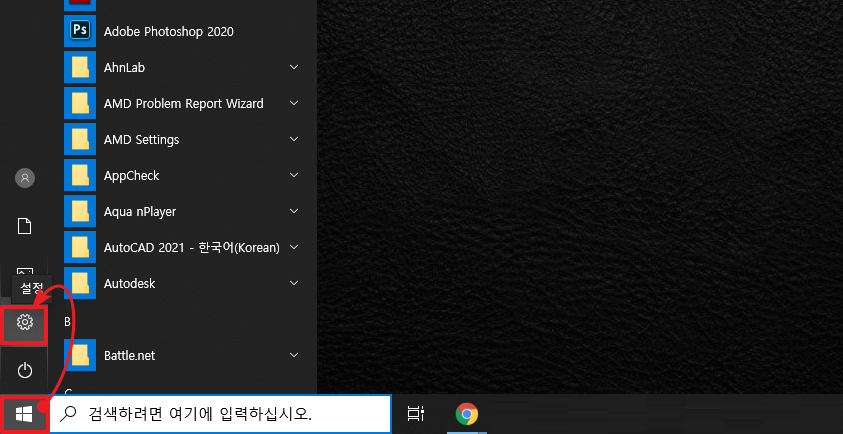Click the B section letter header
This screenshot has height=434, width=843.
[68, 321]
